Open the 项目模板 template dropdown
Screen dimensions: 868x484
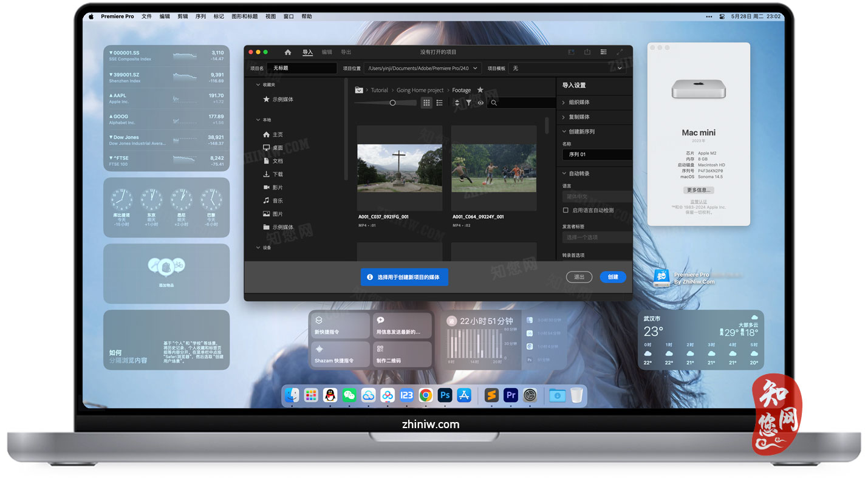567,69
